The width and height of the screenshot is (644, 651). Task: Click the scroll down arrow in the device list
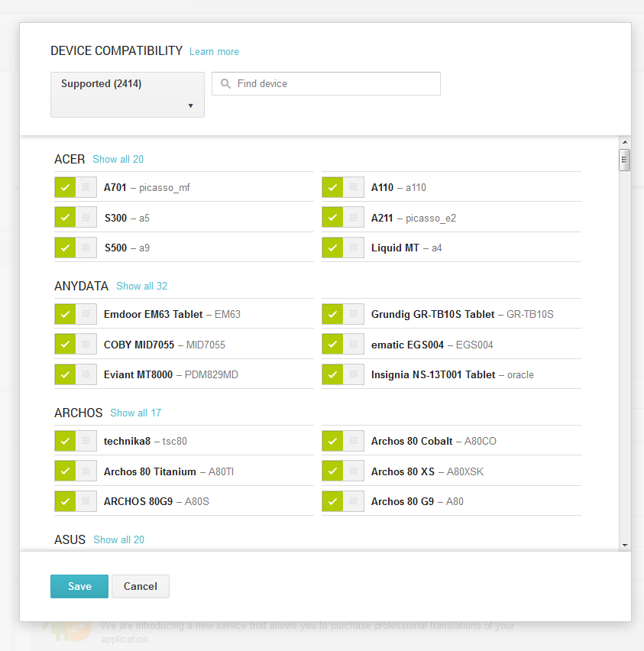coord(625,545)
